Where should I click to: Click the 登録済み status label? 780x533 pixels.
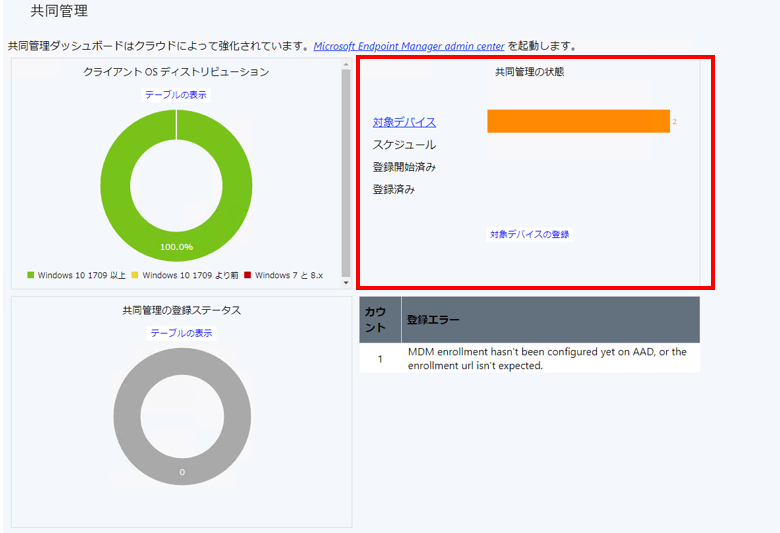coord(394,189)
